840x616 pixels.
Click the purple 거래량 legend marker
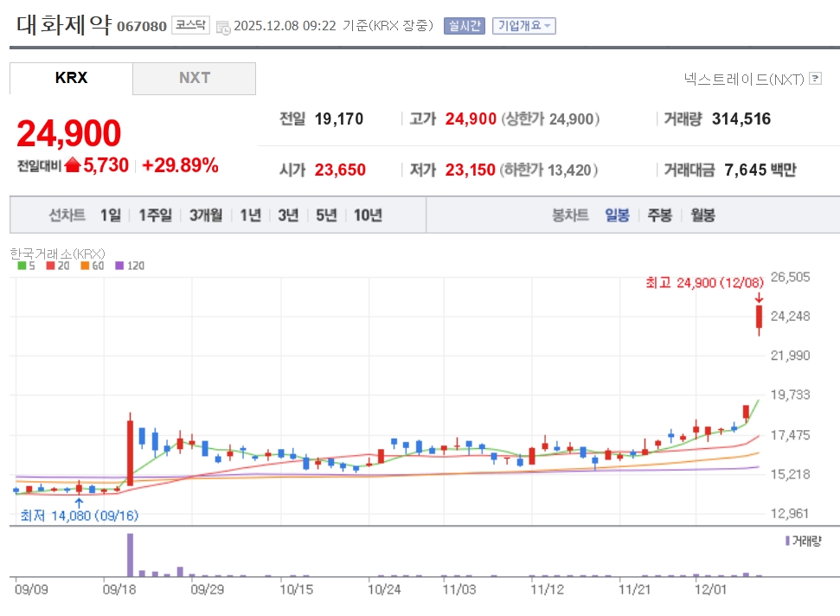(x=786, y=540)
